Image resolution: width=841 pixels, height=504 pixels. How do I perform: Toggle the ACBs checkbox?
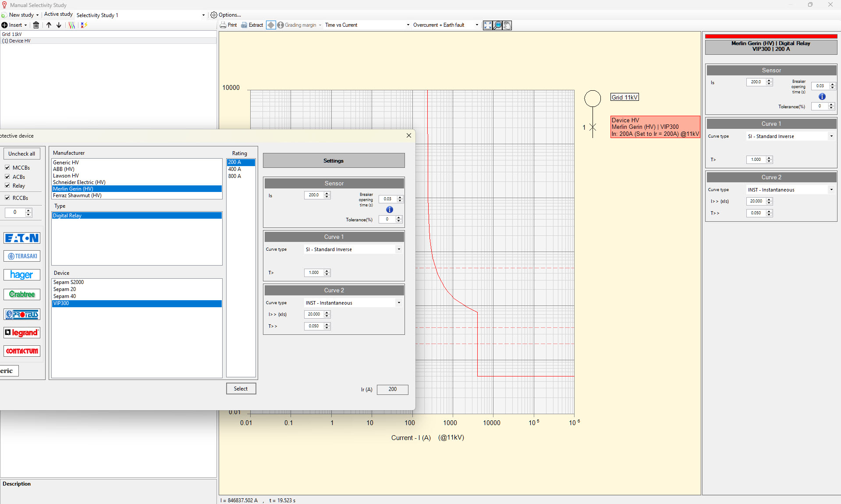coord(7,177)
